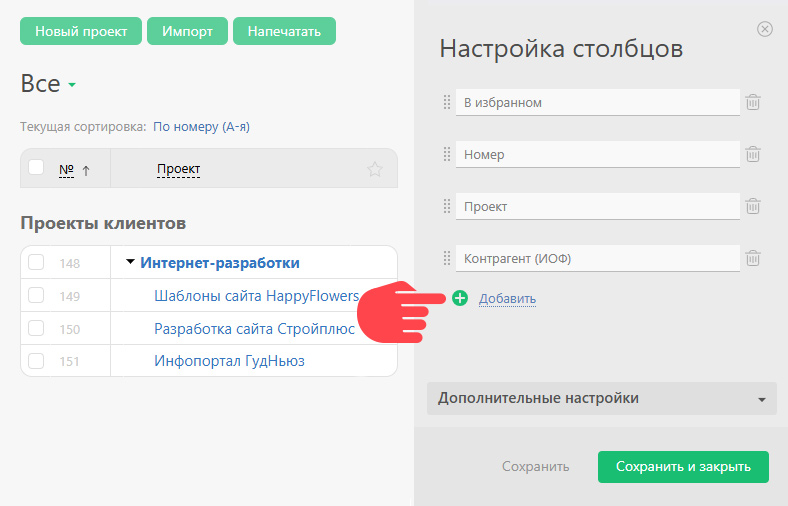Click the 'Сохранить' button

coord(535,467)
